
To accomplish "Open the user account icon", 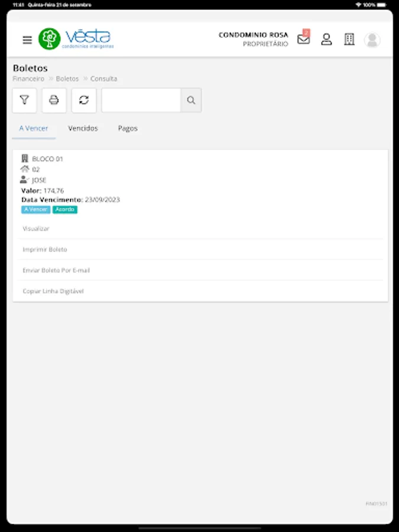I will pyautogui.click(x=326, y=40).
